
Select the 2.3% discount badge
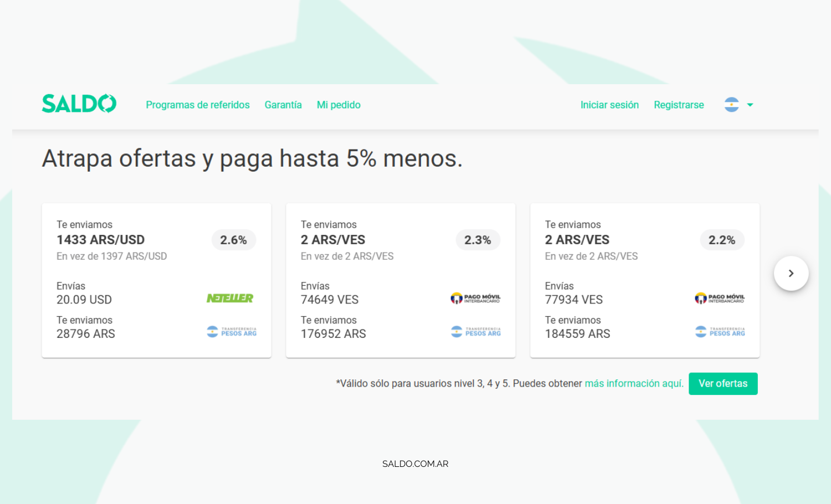(478, 240)
